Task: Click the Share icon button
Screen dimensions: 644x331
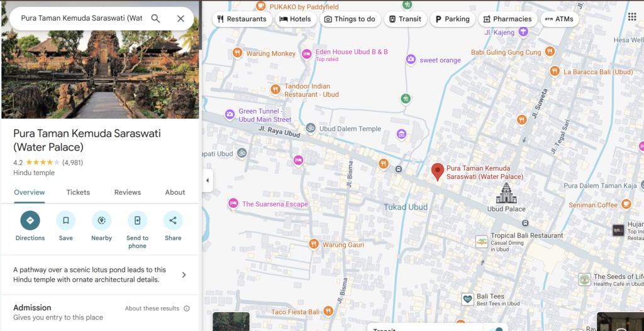Action: 173,220
